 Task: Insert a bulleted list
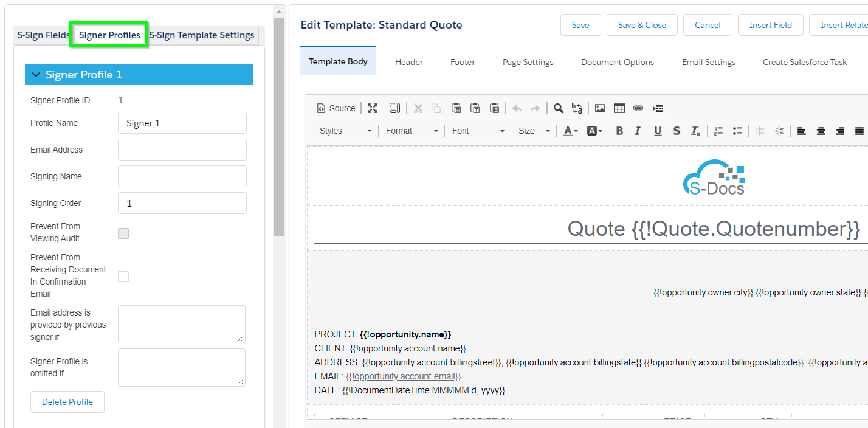tap(738, 131)
